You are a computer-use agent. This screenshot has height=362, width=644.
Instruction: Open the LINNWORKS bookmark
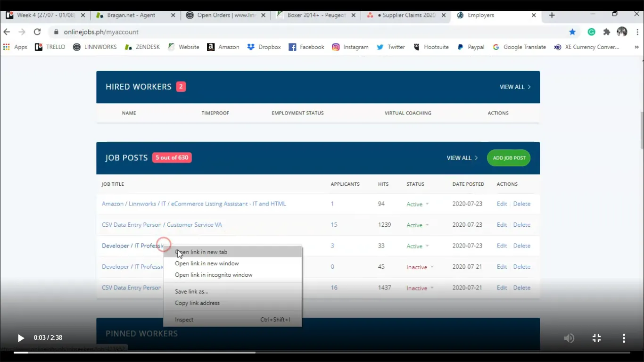pos(95,47)
